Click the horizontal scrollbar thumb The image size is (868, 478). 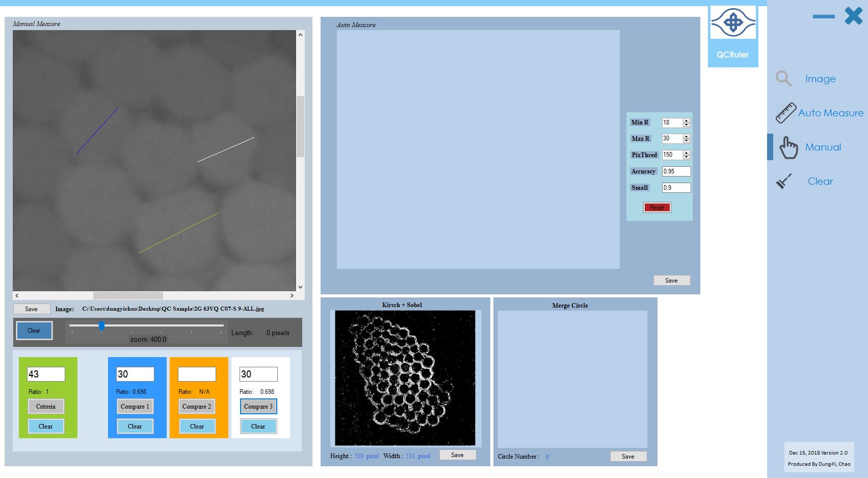coord(128,295)
